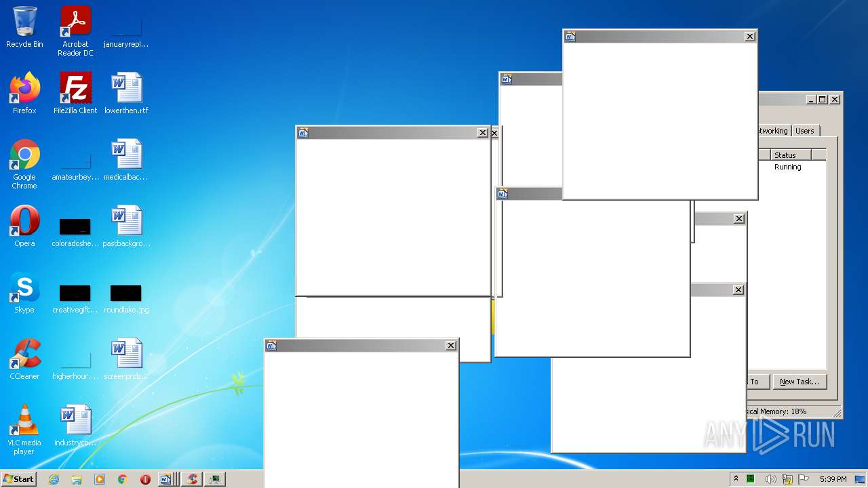Close the Task Manager window
The image size is (868, 488).
coord(835,100)
